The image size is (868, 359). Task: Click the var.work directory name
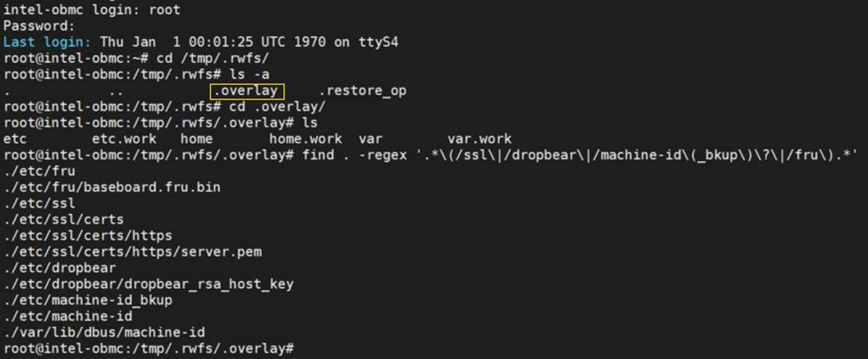[479, 139]
